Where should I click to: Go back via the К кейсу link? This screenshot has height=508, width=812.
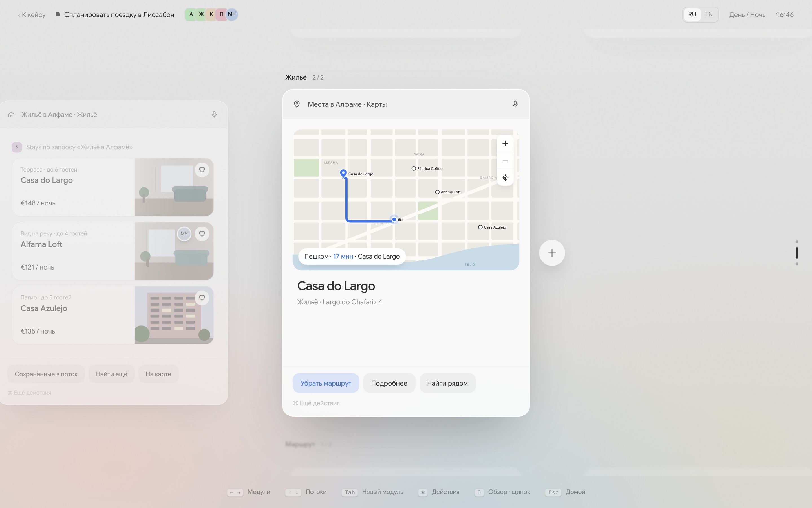coord(32,15)
